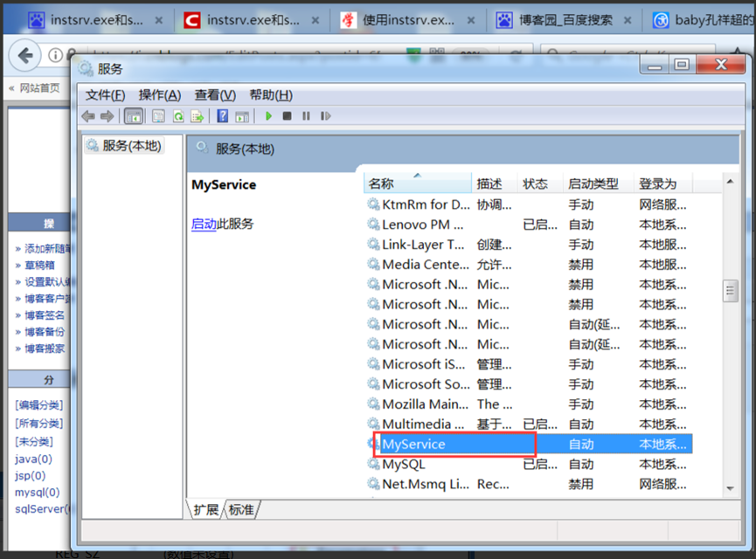Click the services list scrollbar thumb

point(730,291)
